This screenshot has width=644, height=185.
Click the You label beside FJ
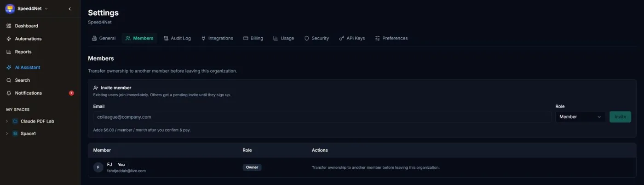point(121,164)
